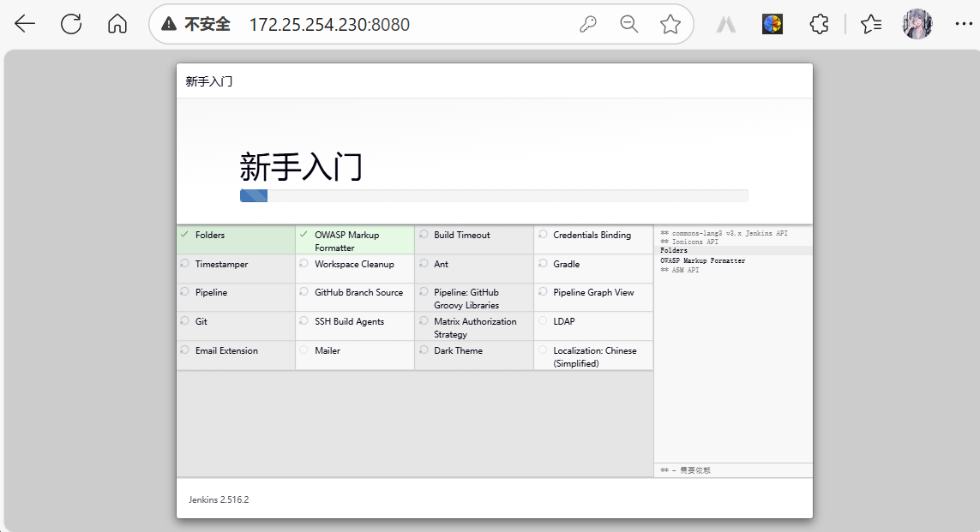Select the SSH Build Agents plugin text
Viewport: 980px width, 532px height.
pos(349,321)
